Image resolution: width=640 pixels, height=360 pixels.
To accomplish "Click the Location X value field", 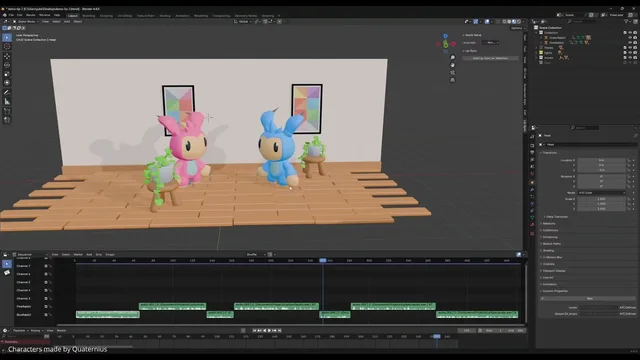I will click(602, 160).
